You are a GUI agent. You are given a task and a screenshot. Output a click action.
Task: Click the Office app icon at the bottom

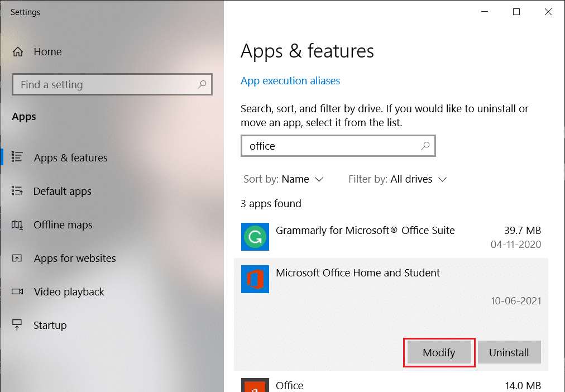255,385
